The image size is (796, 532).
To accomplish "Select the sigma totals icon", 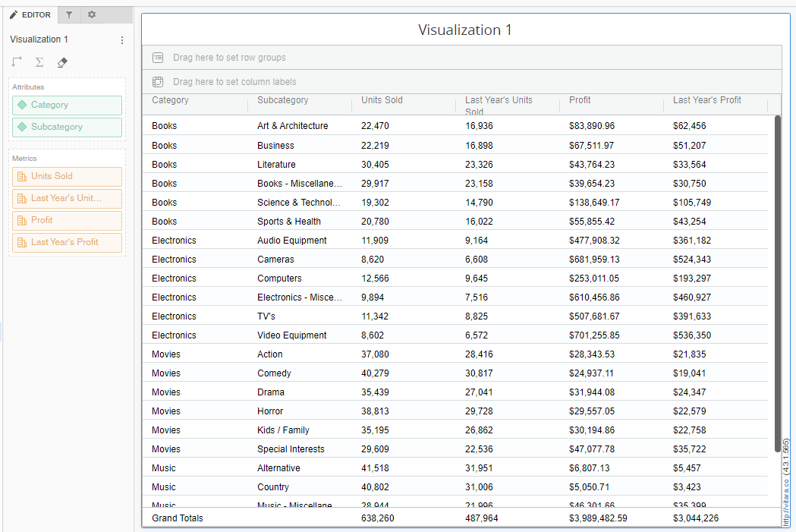I will [39, 61].
